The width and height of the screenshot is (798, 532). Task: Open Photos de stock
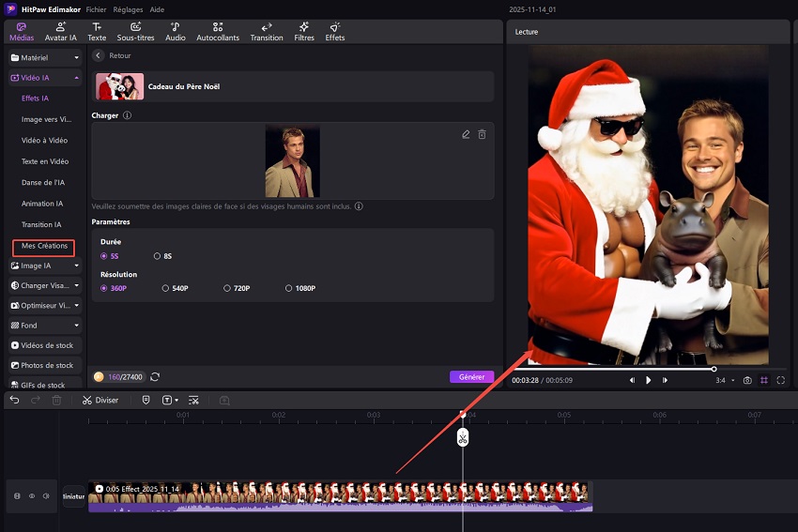point(45,365)
